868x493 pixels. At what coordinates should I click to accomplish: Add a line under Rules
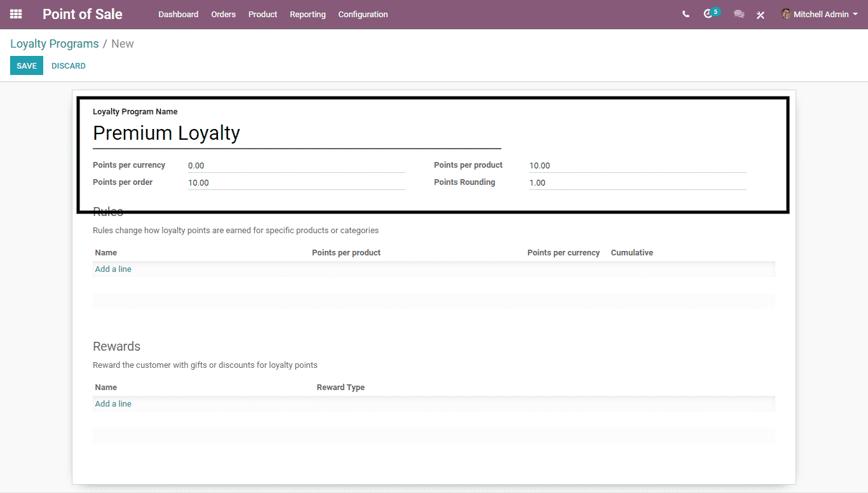pyautogui.click(x=113, y=269)
